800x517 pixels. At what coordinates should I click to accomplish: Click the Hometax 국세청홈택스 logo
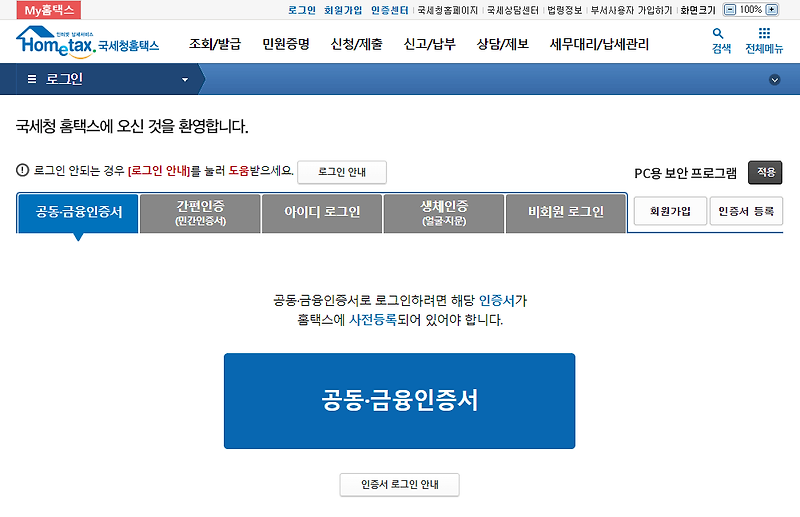pyautogui.click(x=87, y=41)
